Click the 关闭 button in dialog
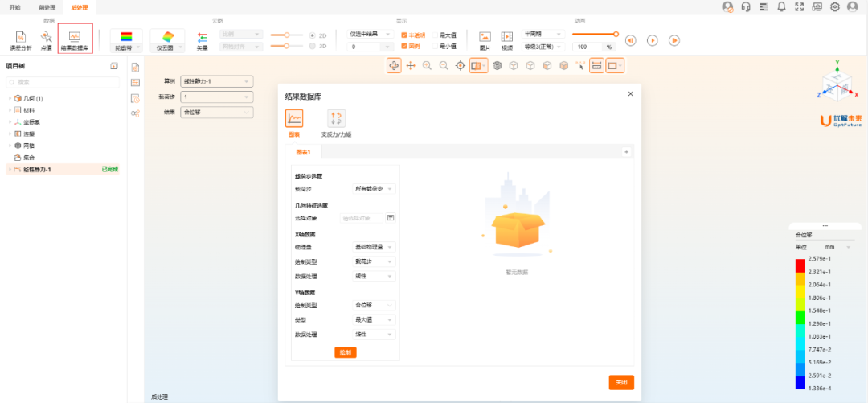Viewport: 868px width, 403px height. pyautogui.click(x=621, y=383)
